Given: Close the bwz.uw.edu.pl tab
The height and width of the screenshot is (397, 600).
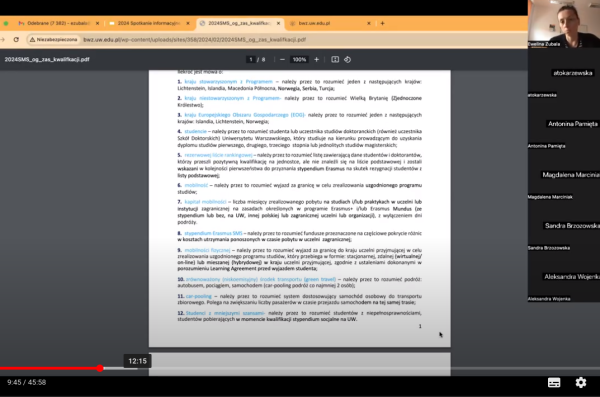Looking at the screenshot, I should coord(368,23).
